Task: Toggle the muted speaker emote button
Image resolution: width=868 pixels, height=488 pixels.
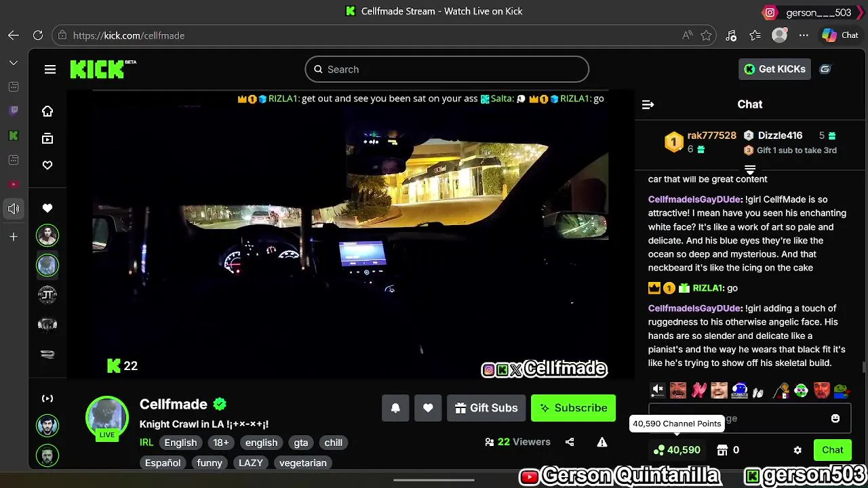Action: click(658, 390)
